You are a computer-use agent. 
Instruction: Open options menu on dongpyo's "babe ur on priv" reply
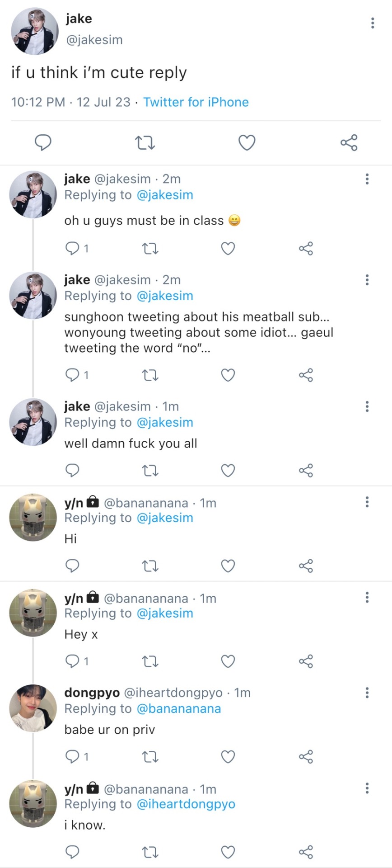tap(367, 693)
